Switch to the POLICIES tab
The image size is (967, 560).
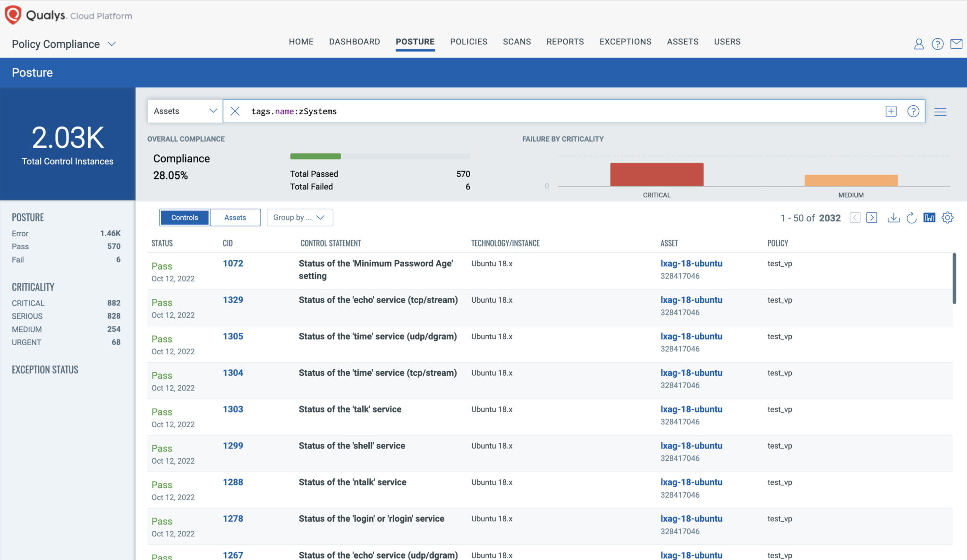[x=468, y=42]
